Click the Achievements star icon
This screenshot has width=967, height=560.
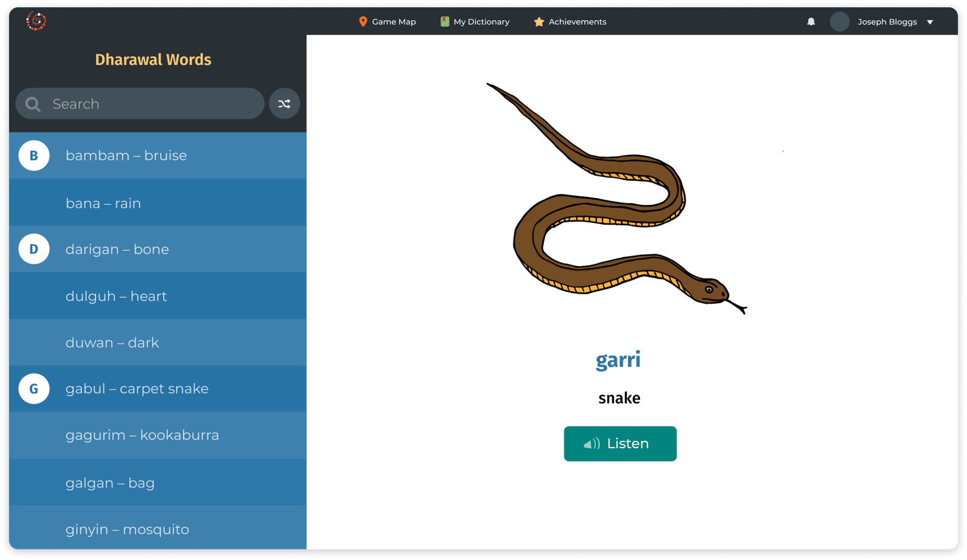(538, 22)
